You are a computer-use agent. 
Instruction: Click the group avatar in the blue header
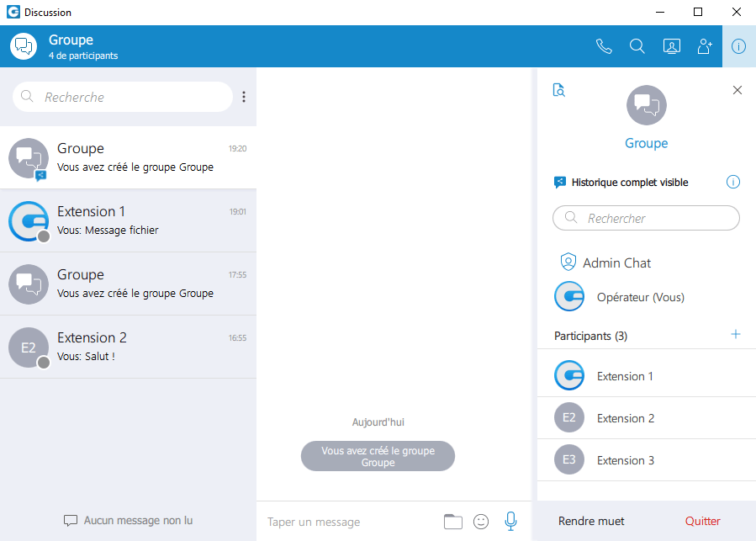(24, 46)
